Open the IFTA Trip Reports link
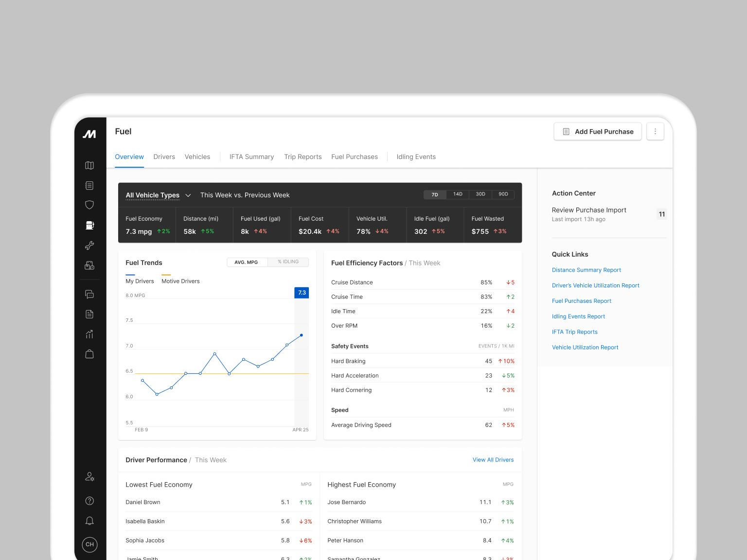The height and width of the screenshot is (560, 747). [575, 332]
